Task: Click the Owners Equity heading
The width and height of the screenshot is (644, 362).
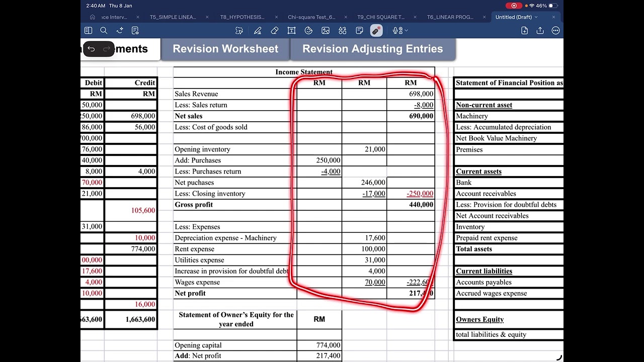Action: [479, 319]
